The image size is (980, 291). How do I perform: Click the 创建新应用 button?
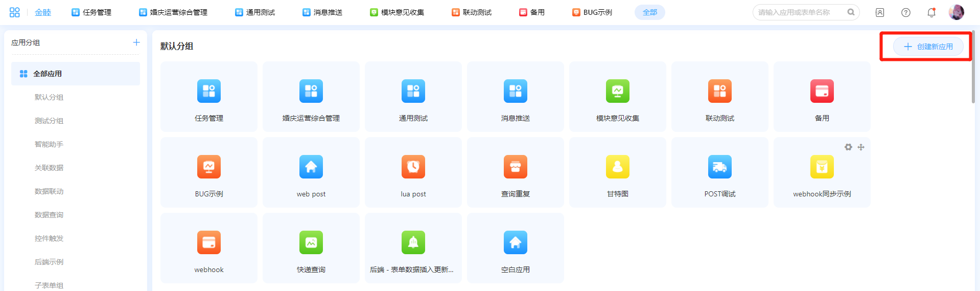tap(928, 47)
